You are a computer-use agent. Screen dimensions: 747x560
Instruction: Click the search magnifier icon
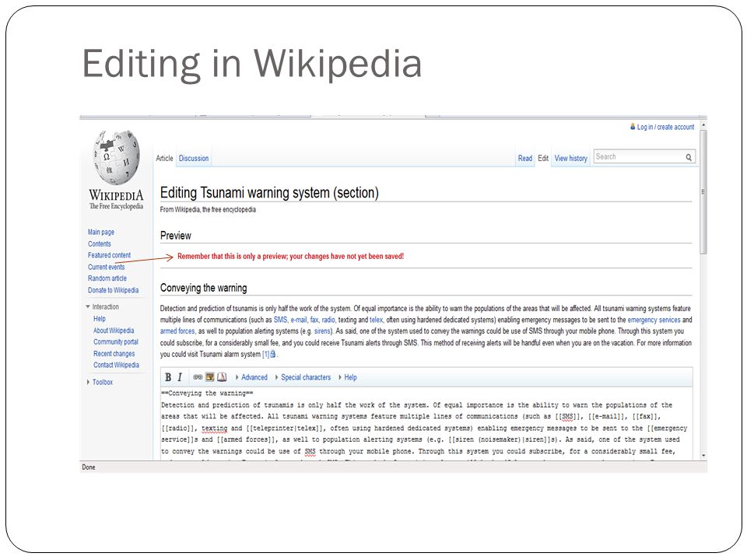point(689,157)
